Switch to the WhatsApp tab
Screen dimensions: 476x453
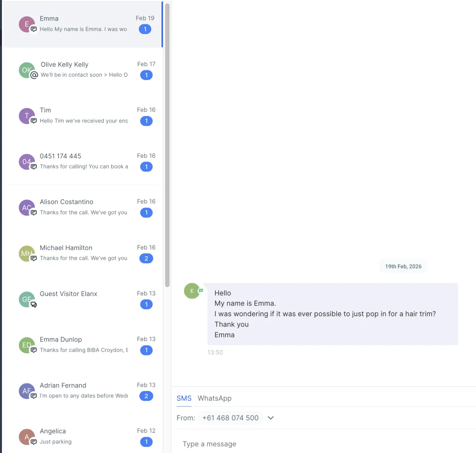(x=215, y=398)
